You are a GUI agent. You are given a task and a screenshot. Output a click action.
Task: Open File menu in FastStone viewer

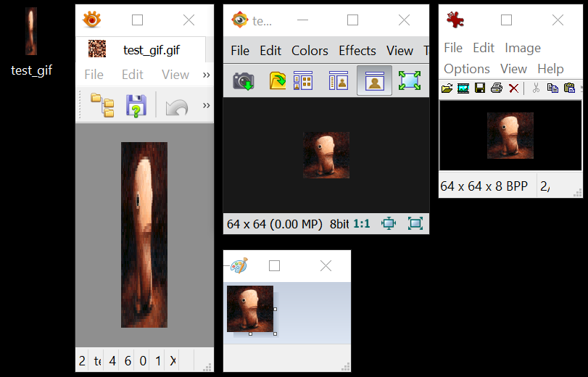[240, 51]
